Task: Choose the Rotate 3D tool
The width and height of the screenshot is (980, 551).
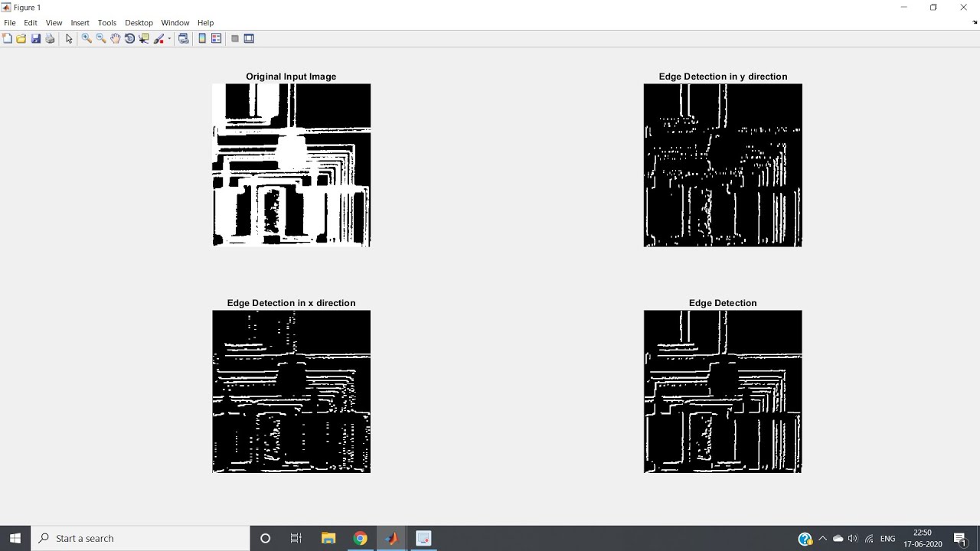Action: click(x=129, y=38)
